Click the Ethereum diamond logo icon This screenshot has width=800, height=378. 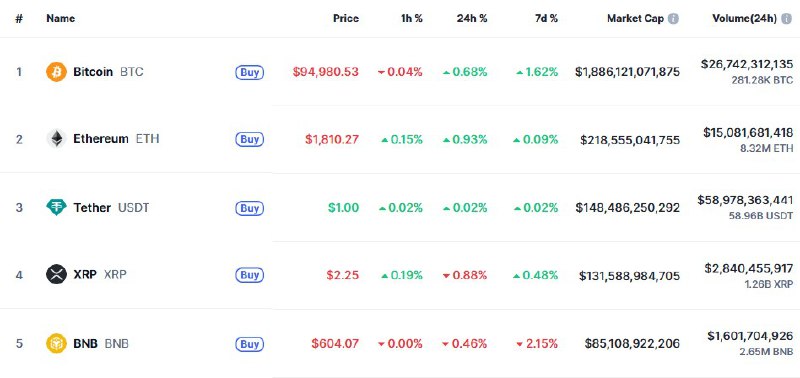[x=56, y=139]
